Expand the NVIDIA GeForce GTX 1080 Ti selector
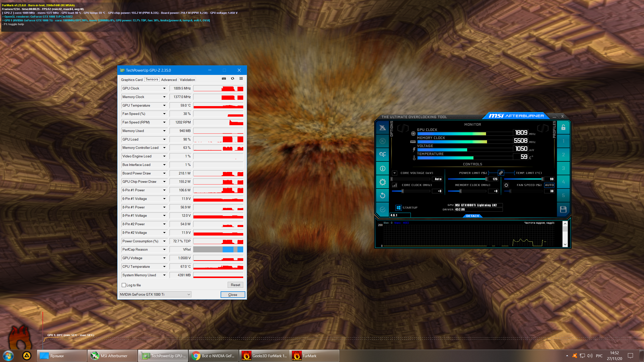The width and height of the screenshot is (644, 362). (x=189, y=294)
